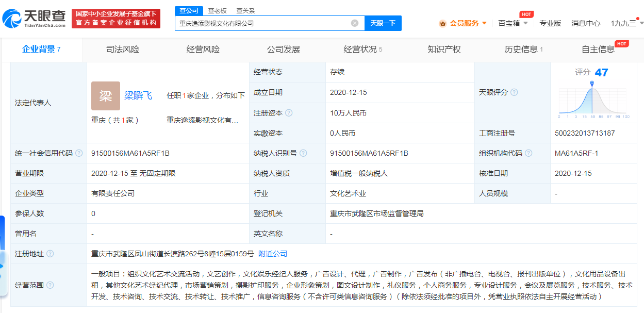The width and height of the screenshot is (644, 313).
Task: Click the help icon next to 统一社会信用代码
Action: pyautogui.click(x=79, y=153)
